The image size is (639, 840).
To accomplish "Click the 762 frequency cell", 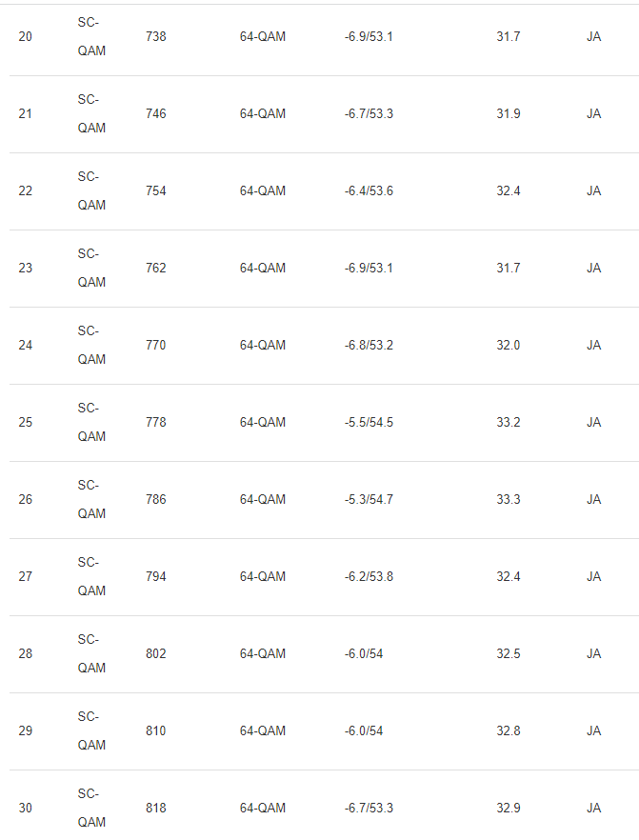I will pos(155,269).
